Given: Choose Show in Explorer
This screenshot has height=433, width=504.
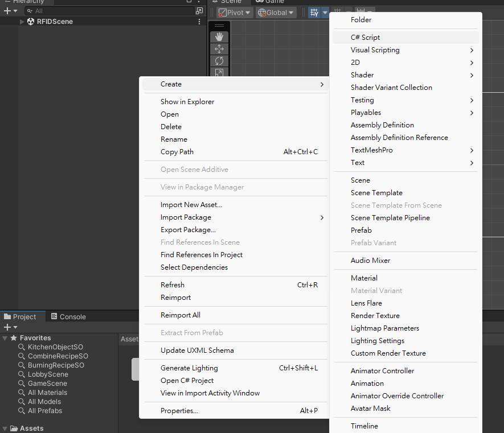Looking at the screenshot, I should (x=236, y=102).
